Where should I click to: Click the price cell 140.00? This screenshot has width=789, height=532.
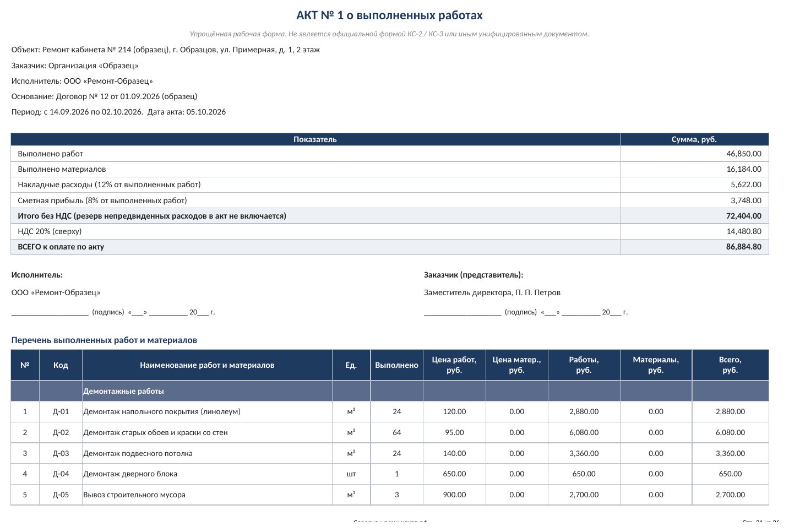pyautogui.click(x=454, y=453)
